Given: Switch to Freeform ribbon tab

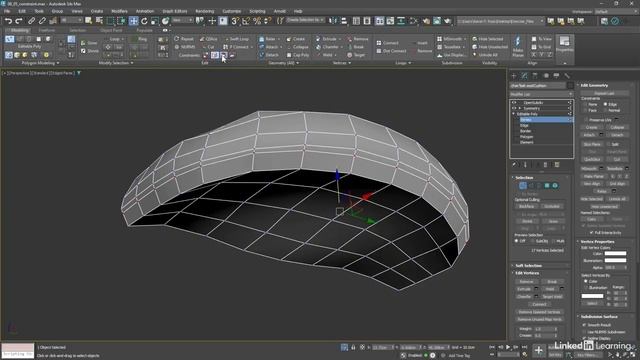Looking at the screenshot, I should 47,30.
